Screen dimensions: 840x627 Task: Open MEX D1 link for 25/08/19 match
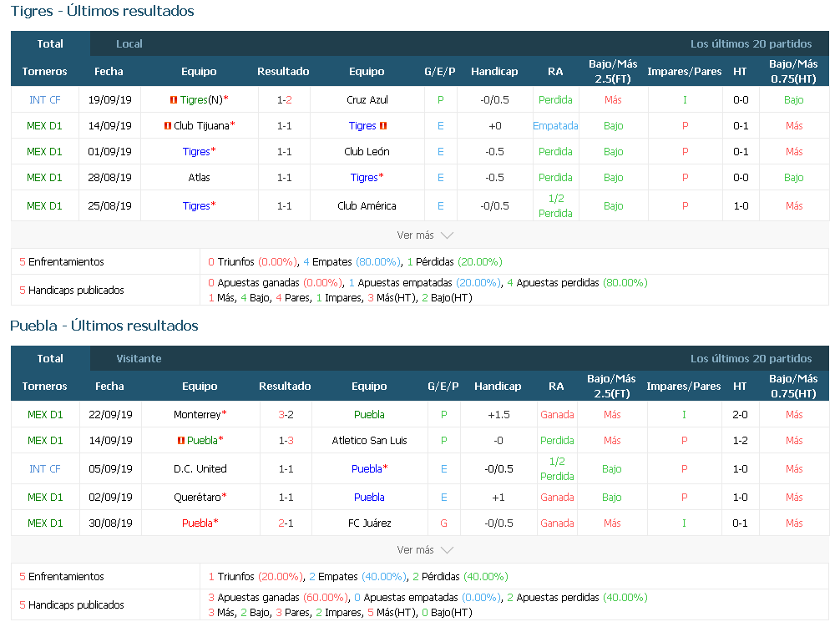[x=44, y=205]
